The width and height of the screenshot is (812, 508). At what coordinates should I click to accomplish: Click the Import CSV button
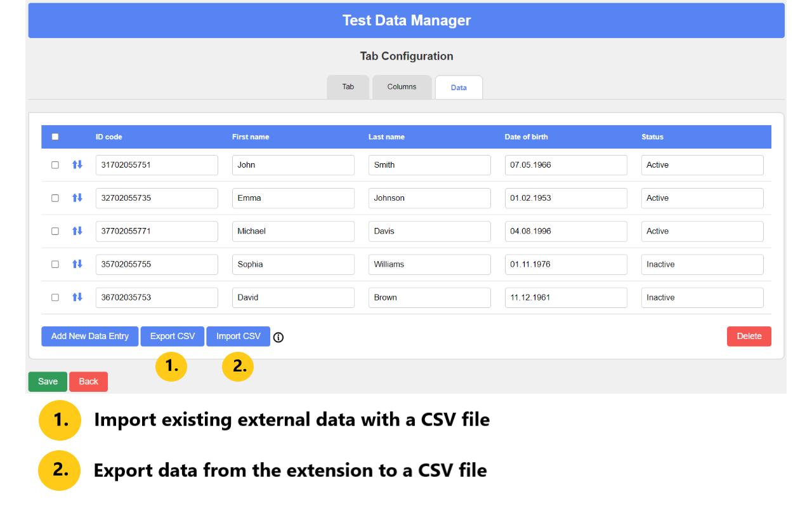[238, 336]
